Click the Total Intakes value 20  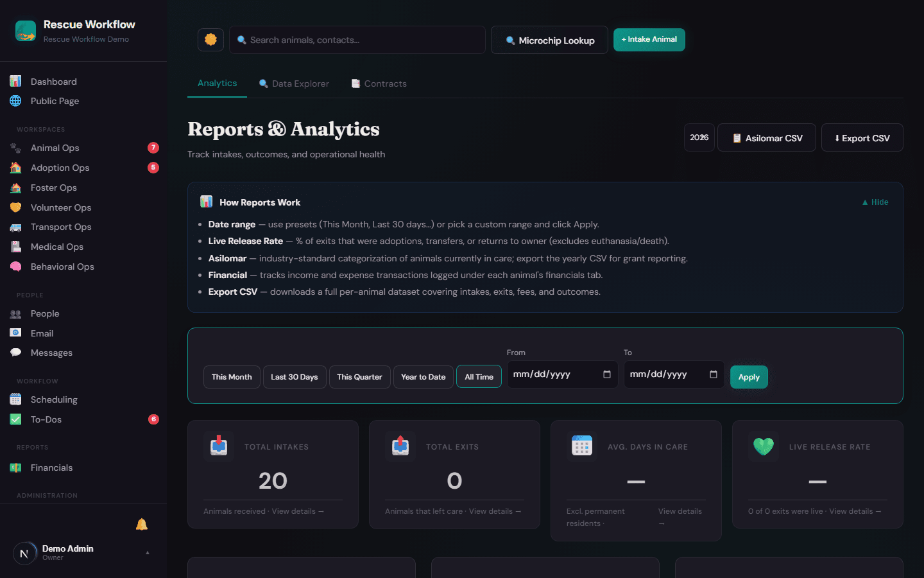273,481
